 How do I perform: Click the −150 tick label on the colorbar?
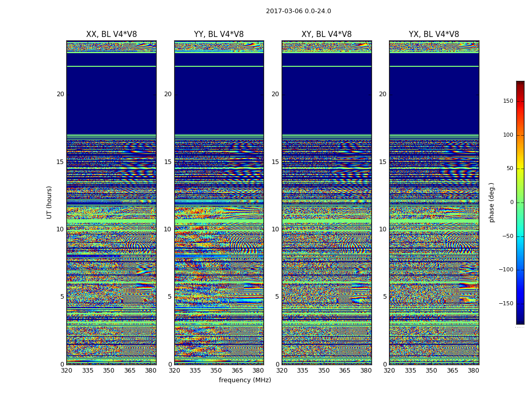pos(506,304)
